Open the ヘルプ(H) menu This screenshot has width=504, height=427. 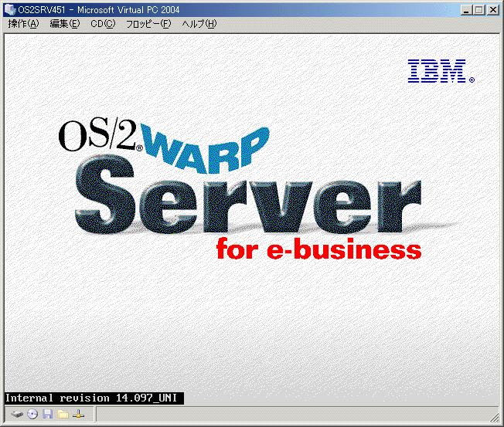pos(199,24)
